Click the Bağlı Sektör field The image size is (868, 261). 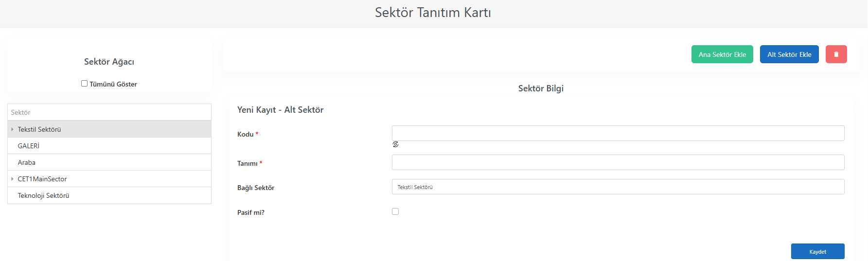tap(618, 187)
